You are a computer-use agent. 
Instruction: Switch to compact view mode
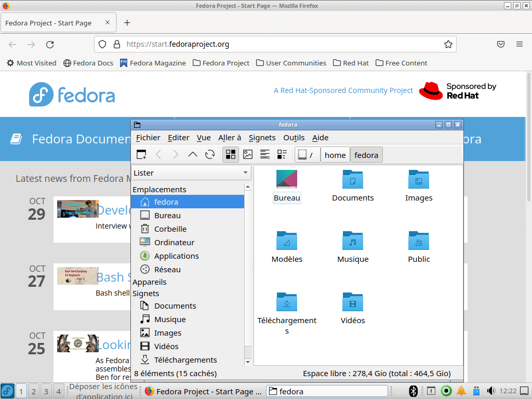[282, 155]
